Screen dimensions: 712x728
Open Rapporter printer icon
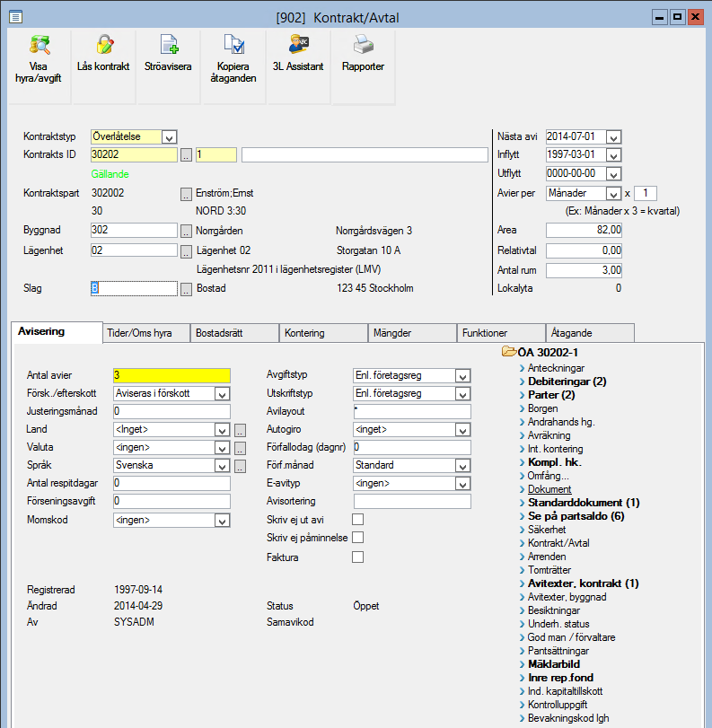tap(364, 45)
